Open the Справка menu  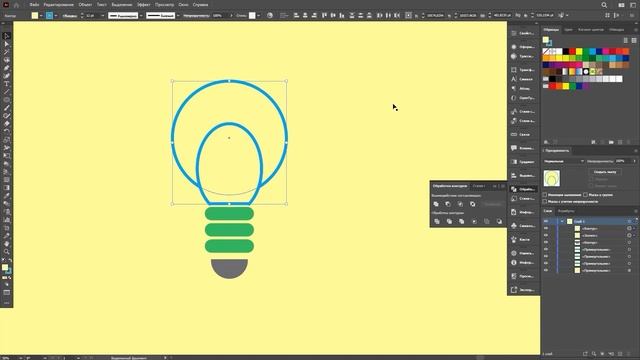click(x=200, y=5)
